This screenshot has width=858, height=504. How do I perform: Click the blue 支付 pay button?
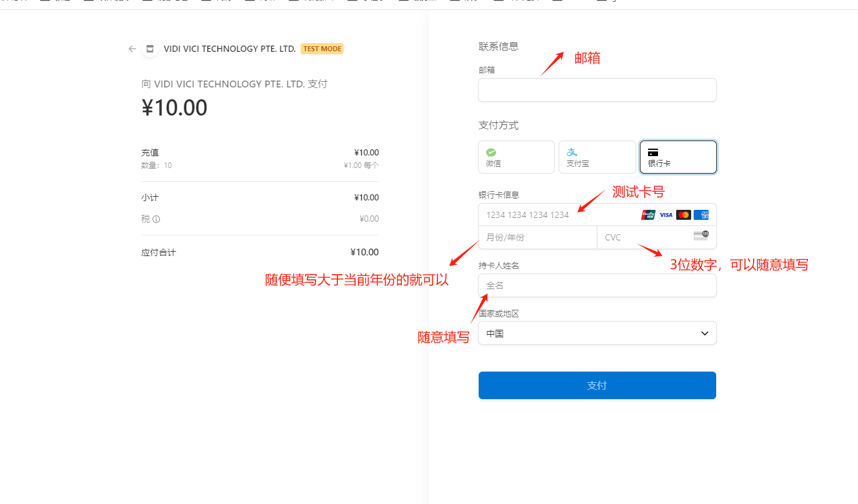[x=597, y=385]
